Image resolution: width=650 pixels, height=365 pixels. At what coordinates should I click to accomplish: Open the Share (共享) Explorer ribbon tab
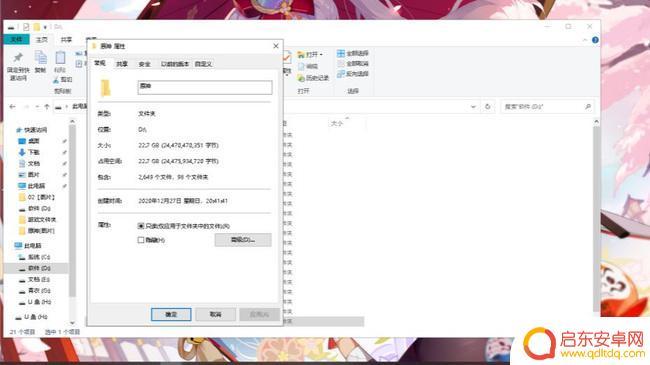tap(66, 40)
